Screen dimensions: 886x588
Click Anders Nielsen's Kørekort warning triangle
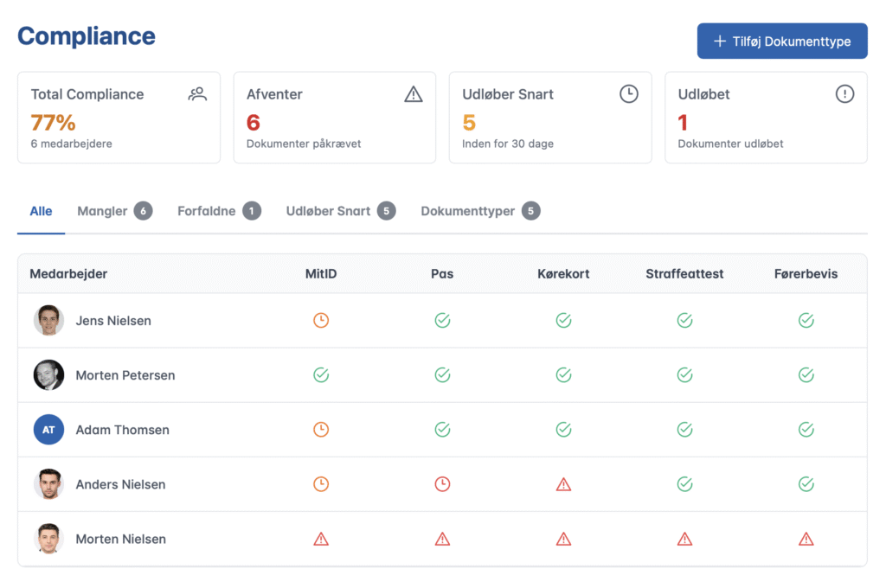click(x=563, y=484)
